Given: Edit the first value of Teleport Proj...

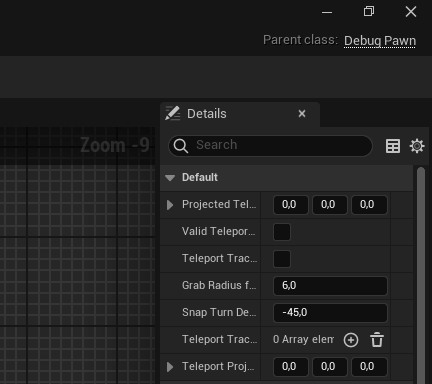Looking at the screenshot, I should [290, 367].
